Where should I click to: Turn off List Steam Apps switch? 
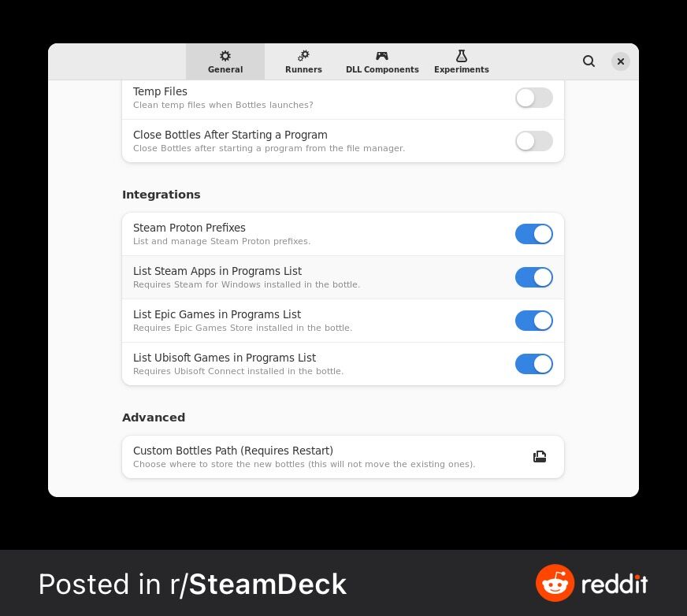533,277
